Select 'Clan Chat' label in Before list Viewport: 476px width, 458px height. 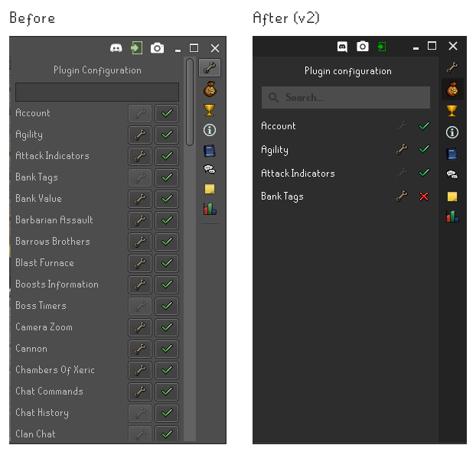point(35,434)
